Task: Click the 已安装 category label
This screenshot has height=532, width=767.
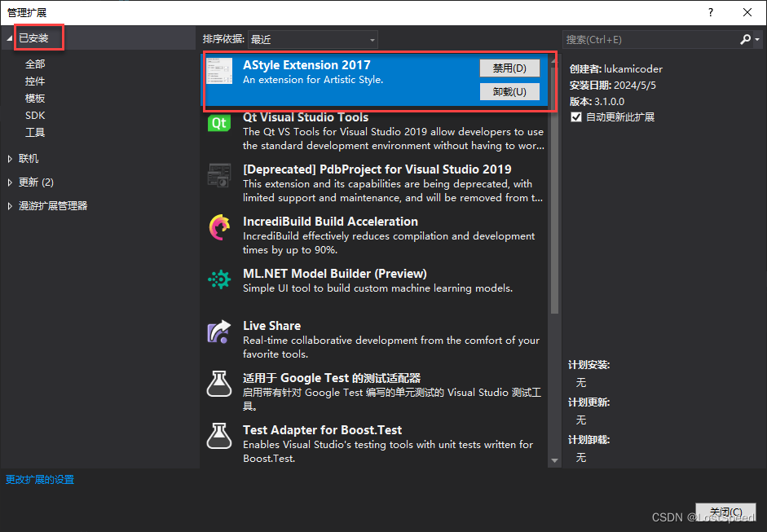Action: (33, 38)
